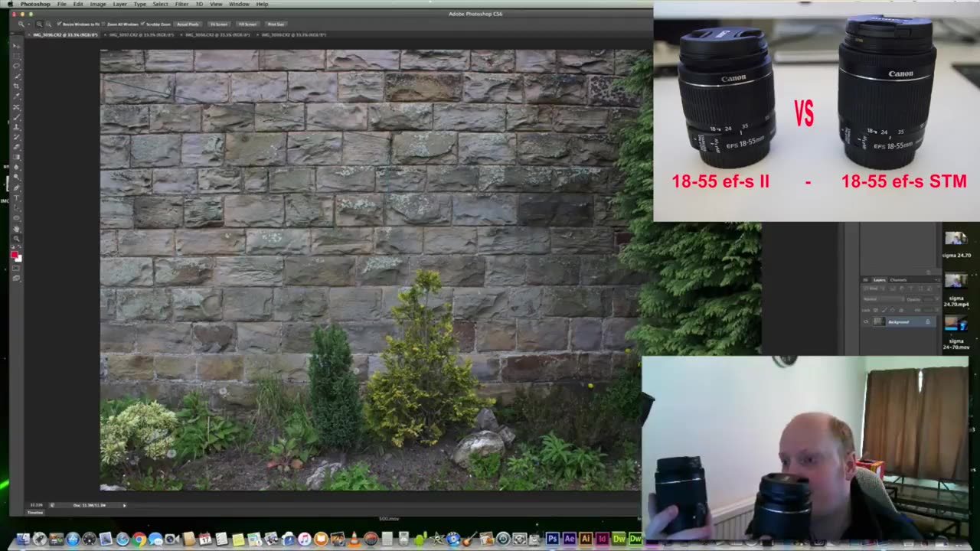Click the Print Size button
This screenshot has height=551, width=980.
click(x=276, y=24)
